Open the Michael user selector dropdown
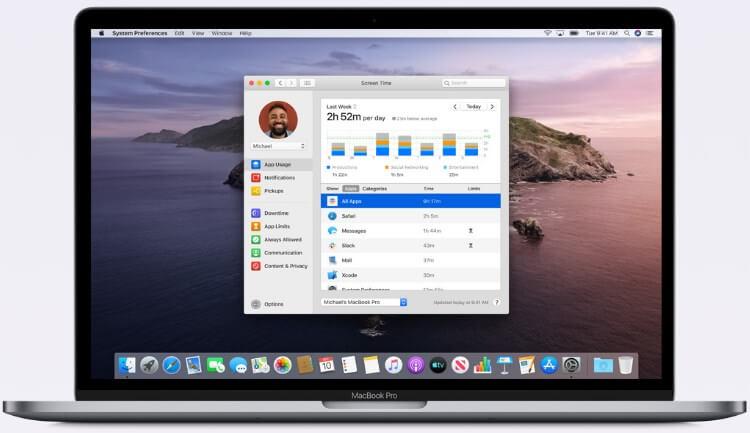750x433 pixels. click(x=278, y=146)
